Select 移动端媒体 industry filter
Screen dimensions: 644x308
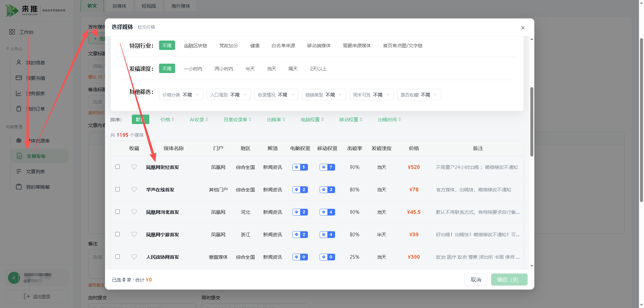point(319,46)
